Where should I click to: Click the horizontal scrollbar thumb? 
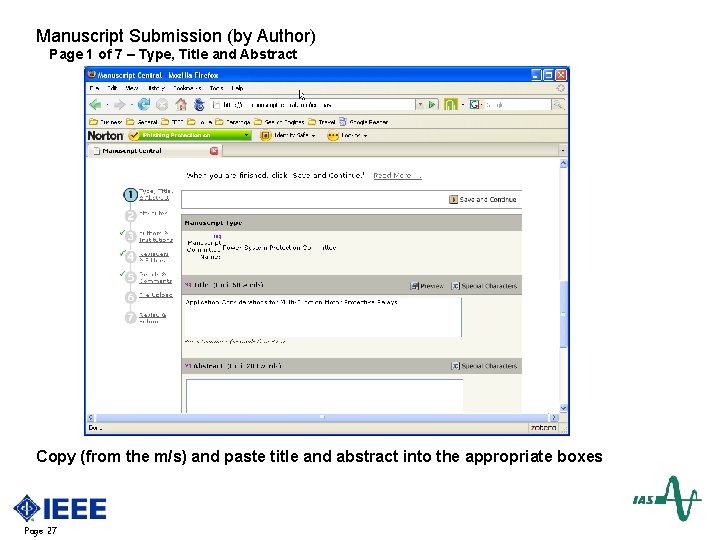point(322,417)
